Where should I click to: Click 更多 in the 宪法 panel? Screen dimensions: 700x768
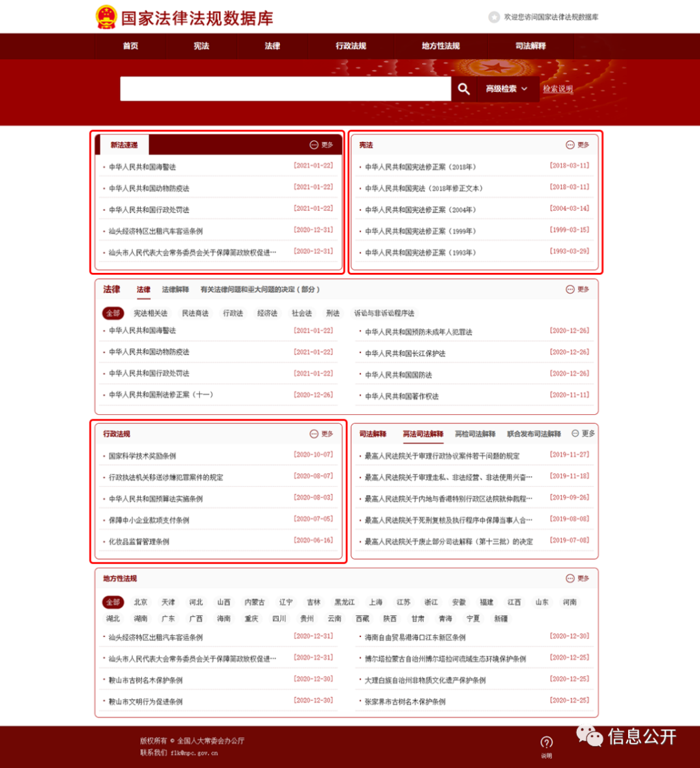pos(577,145)
